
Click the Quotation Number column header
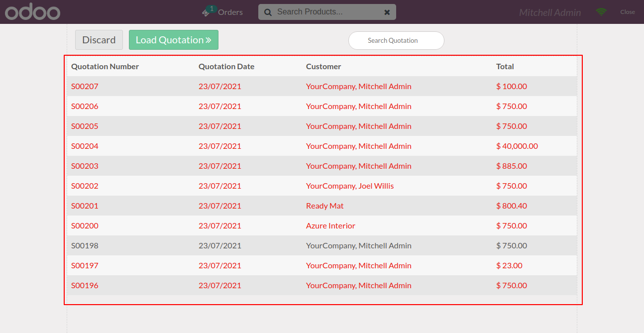pyautogui.click(x=105, y=66)
